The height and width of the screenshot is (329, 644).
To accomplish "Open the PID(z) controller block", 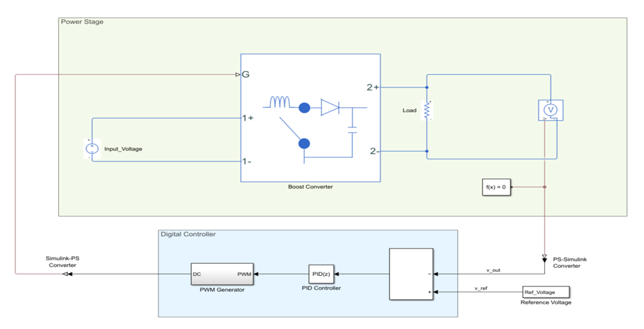I will point(320,274).
